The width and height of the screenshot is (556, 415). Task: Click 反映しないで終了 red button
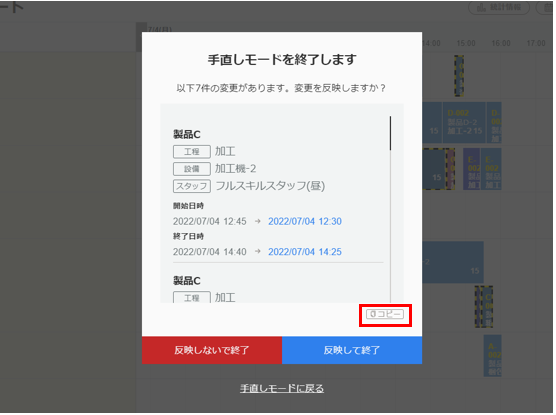[x=212, y=350]
